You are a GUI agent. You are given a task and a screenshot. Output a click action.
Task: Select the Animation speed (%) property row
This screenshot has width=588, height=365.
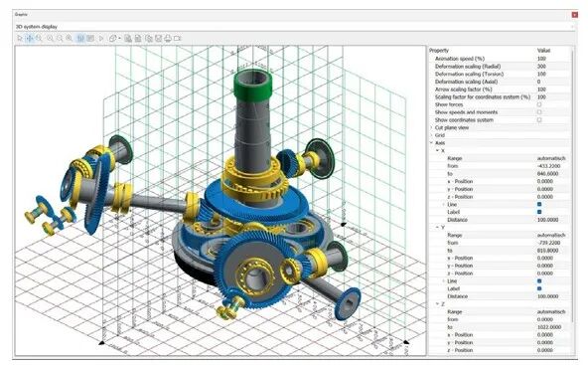501,59
